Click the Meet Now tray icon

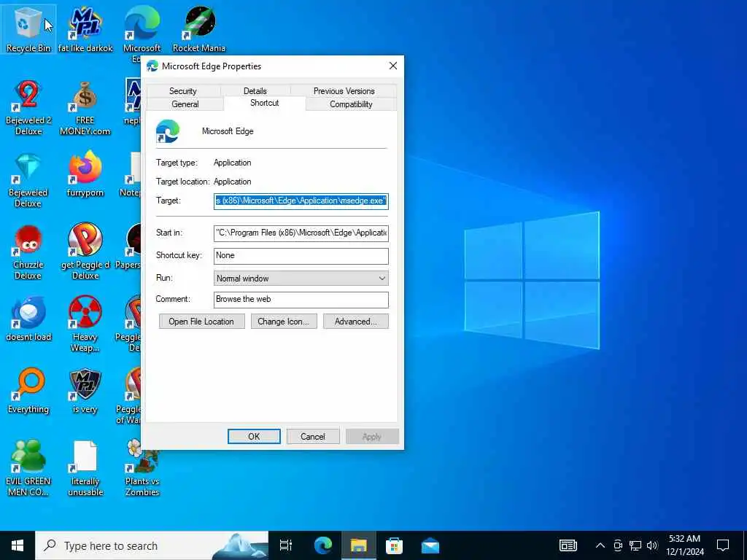point(618,545)
